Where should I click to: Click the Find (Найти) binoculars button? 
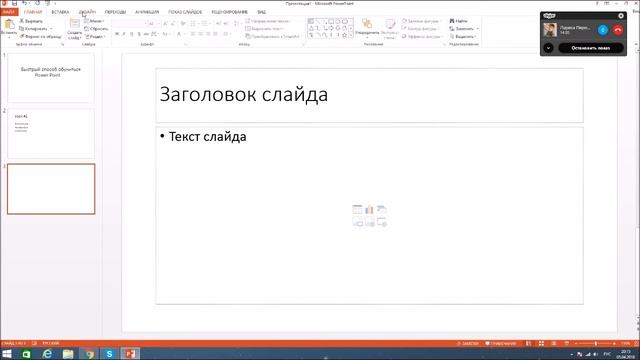point(458,21)
